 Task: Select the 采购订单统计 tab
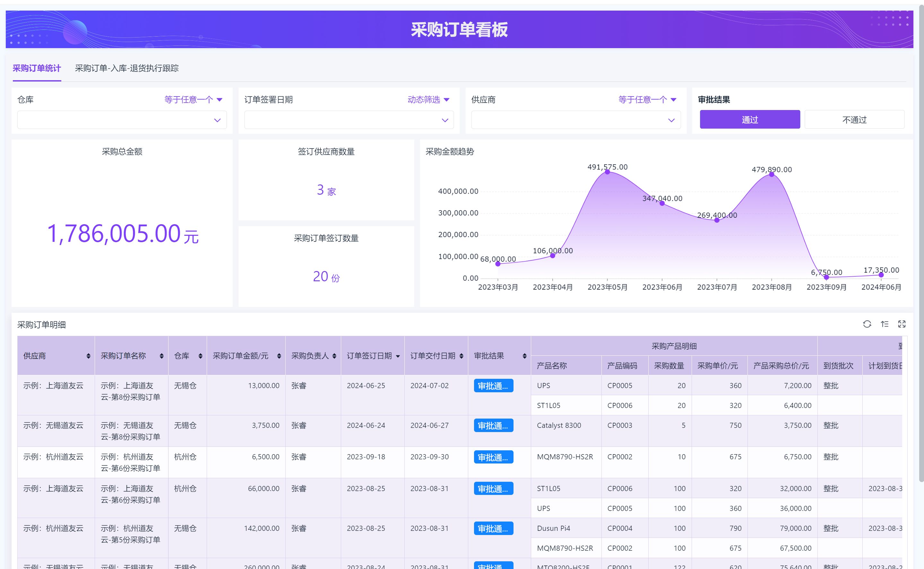coord(37,68)
